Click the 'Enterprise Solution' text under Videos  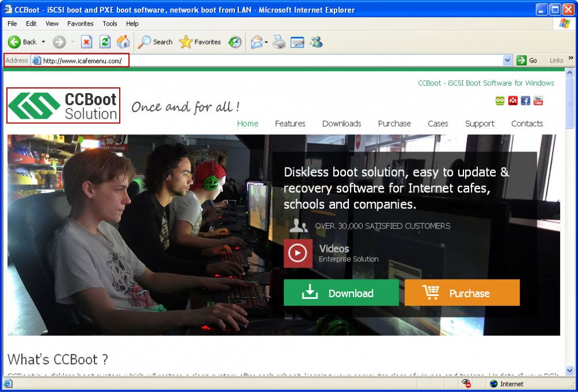(x=349, y=259)
